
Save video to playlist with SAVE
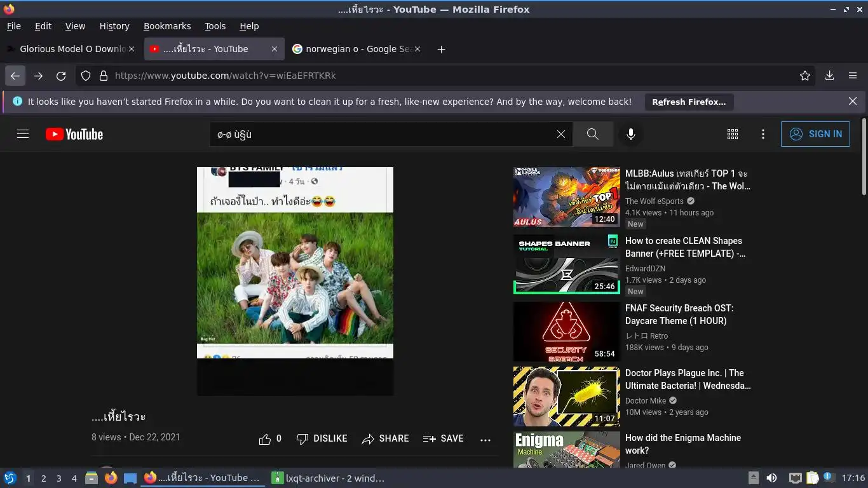443,438
